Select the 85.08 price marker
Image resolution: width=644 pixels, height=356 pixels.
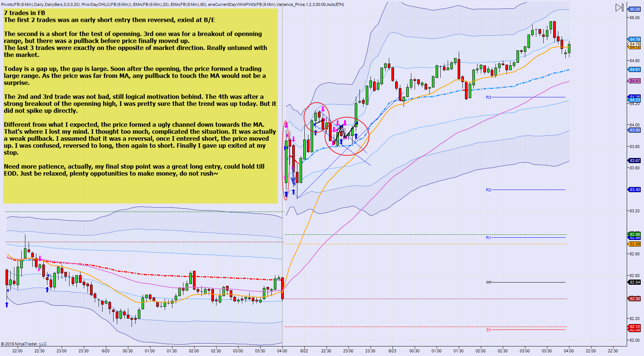pos(634,9)
